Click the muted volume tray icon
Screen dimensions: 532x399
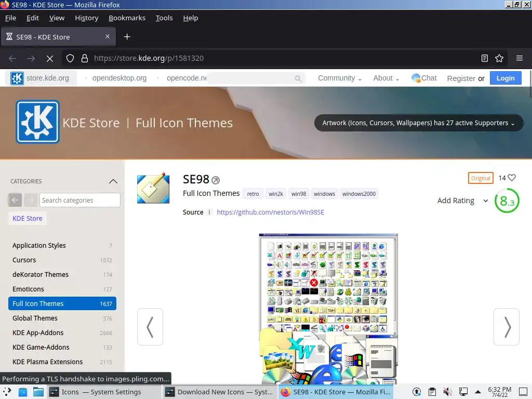pyautogui.click(x=447, y=392)
